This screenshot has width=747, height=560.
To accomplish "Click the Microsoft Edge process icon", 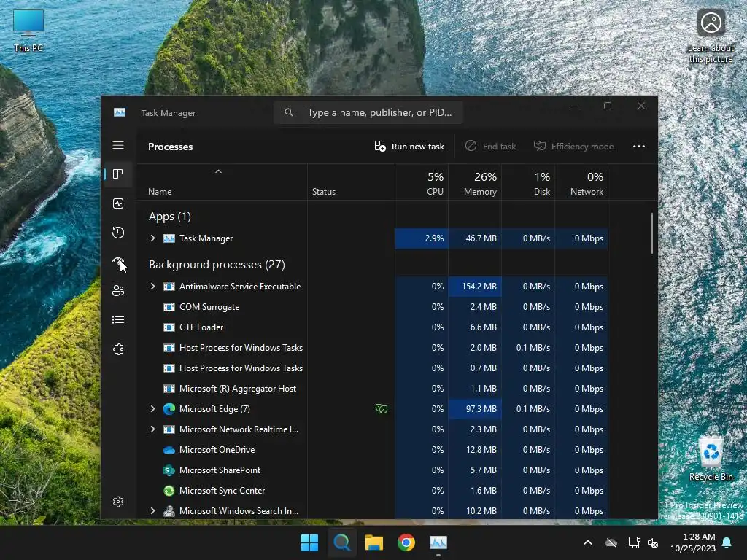I will coord(169,408).
